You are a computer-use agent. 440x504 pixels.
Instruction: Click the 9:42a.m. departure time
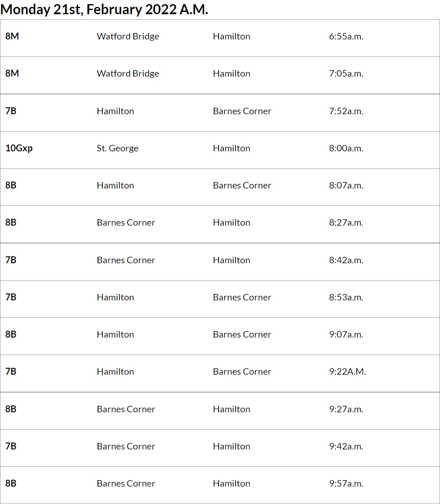[346, 447]
